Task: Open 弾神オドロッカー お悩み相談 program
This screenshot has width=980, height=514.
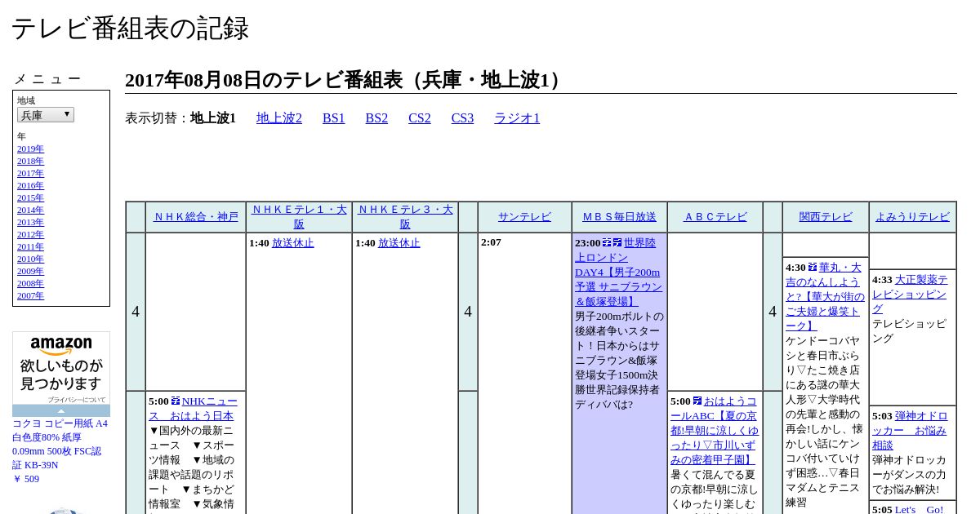Action: click(x=910, y=431)
